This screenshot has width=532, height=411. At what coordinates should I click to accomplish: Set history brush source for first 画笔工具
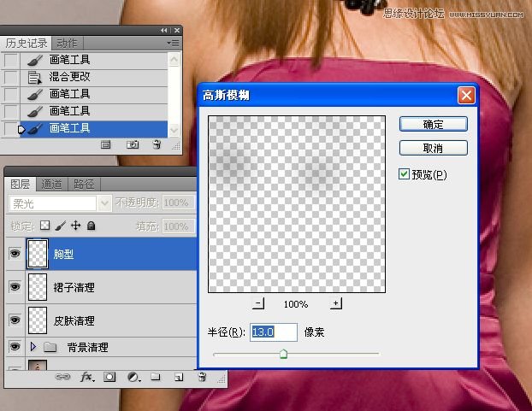pos(11,61)
